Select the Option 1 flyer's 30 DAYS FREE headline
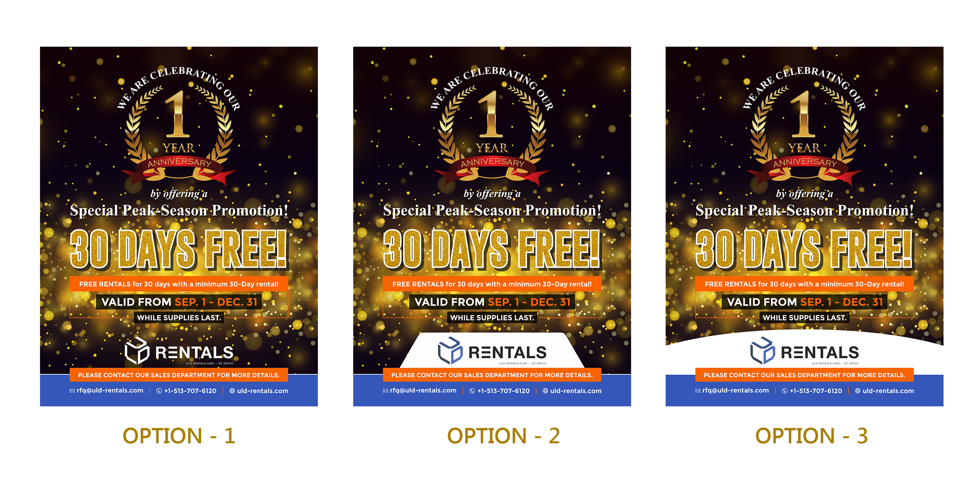 (179, 250)
